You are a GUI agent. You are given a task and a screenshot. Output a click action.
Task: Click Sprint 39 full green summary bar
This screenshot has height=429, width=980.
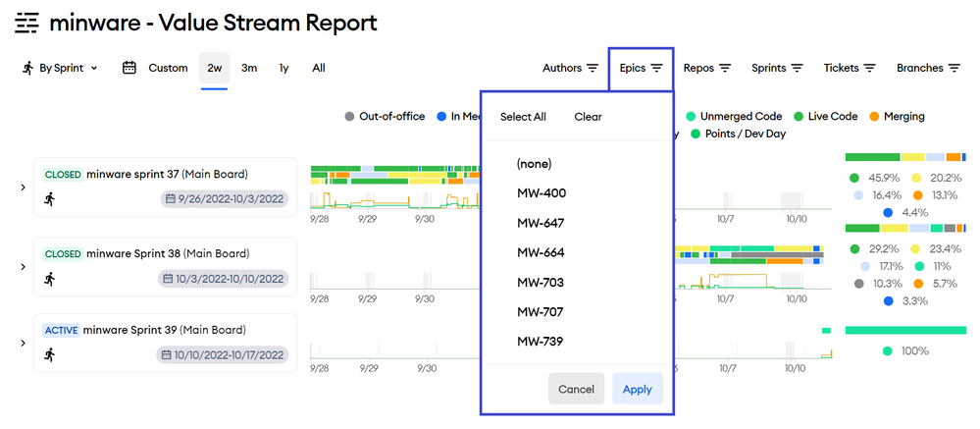[x=905, y=330]
